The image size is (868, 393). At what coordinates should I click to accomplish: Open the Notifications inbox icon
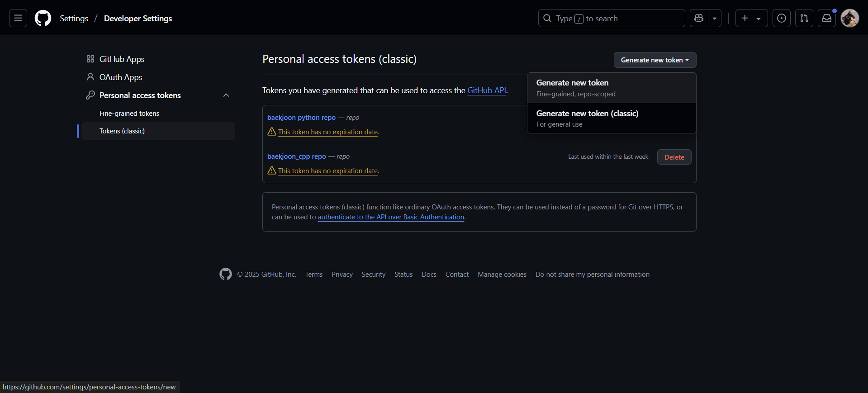click(826, 18)
